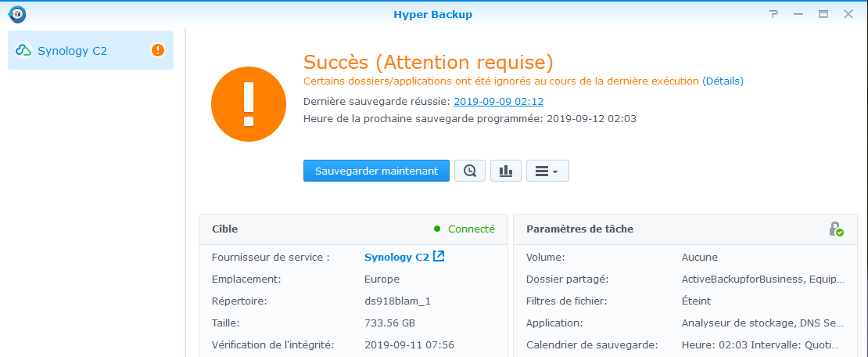The image size is (868, 357).
Task: Open the (Détails) link for ignored folders
Action: 723,81
